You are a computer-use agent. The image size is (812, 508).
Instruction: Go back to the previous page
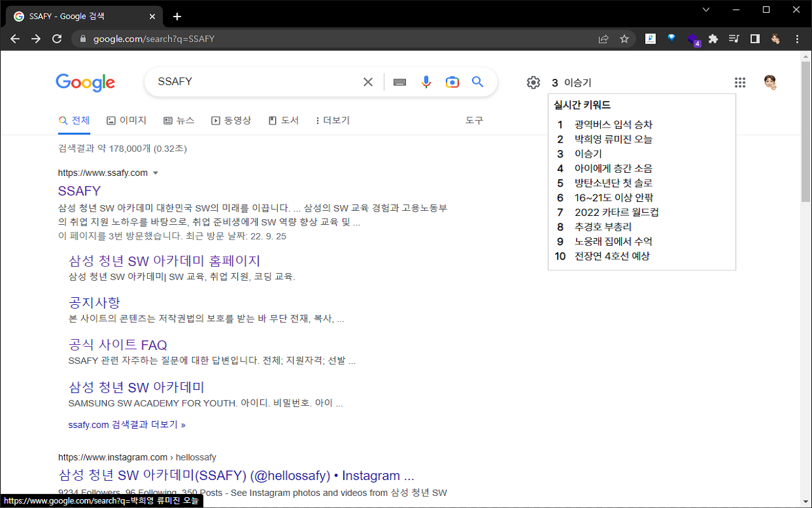click(x=15, y=39)
